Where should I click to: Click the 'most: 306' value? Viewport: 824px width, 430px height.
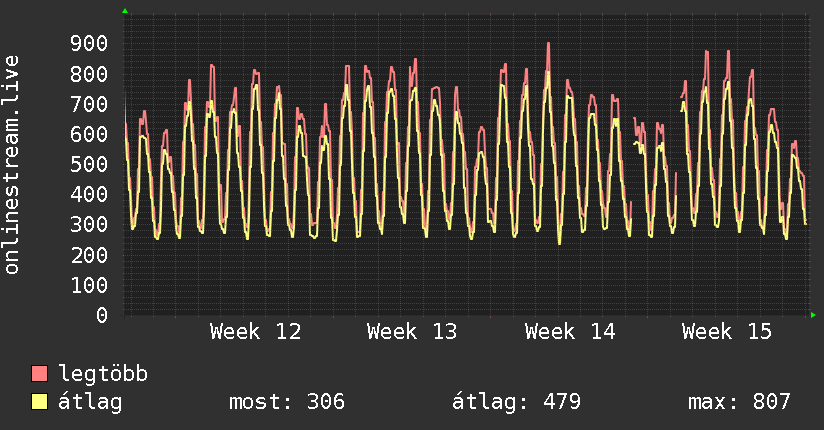coord(287,402)
